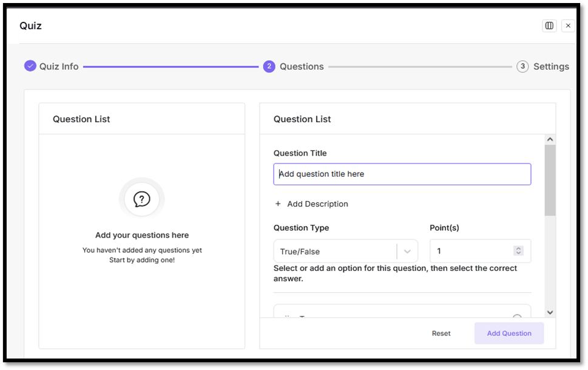The height and width of the screenshot is (370, 588).
Task: Click the question mark speech bubble icon
Action: click(141, 199)
